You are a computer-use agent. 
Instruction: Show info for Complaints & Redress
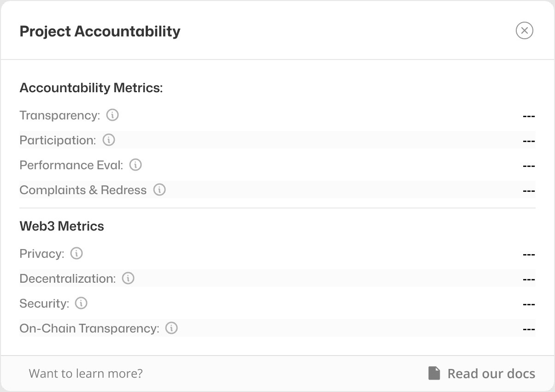click(x=159, y=190)
